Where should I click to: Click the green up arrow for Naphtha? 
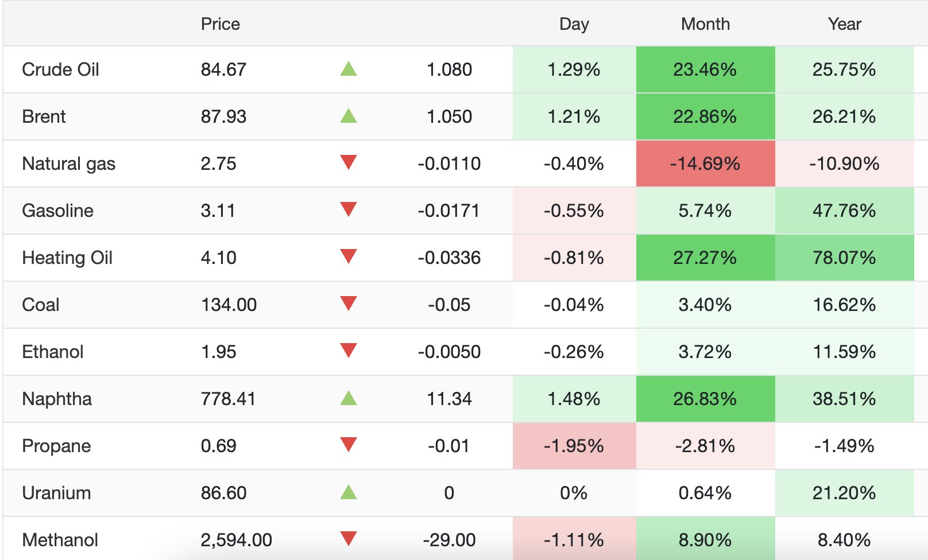tap(349, 398)
